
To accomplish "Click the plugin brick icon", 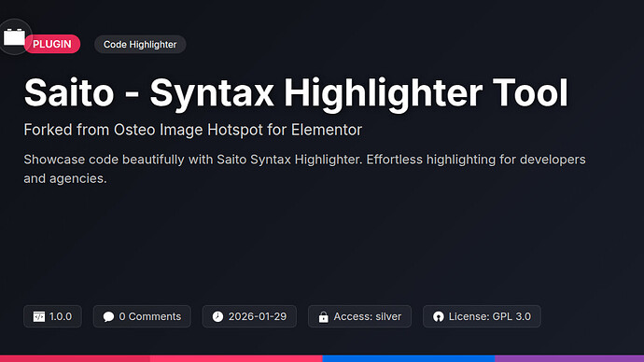I will click(x=14, y=37).
